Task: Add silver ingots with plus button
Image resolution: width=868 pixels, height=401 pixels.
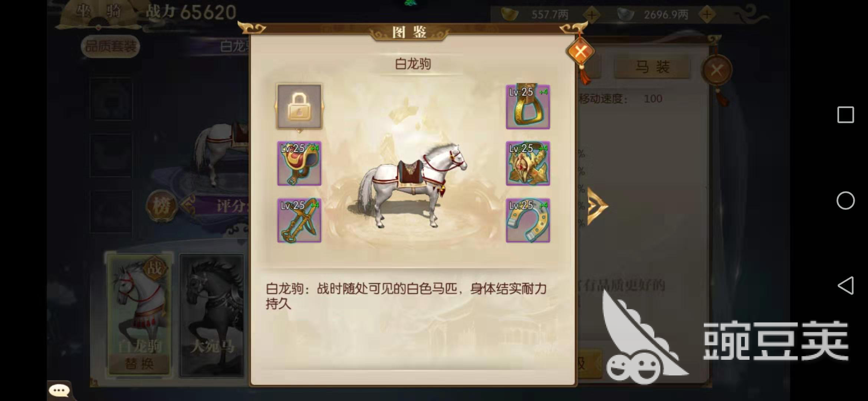Action: coord(707,15)
